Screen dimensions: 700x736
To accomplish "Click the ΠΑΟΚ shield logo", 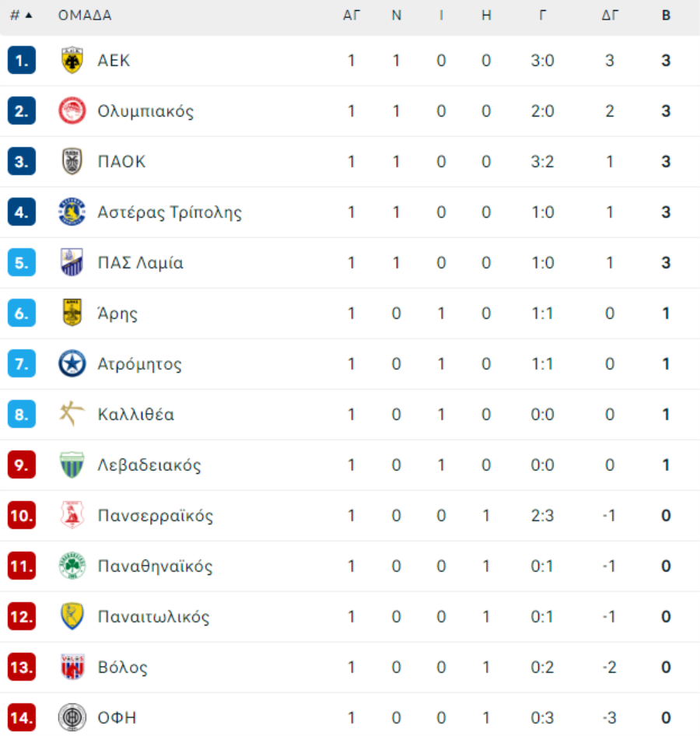I will [x=72, y=162].
